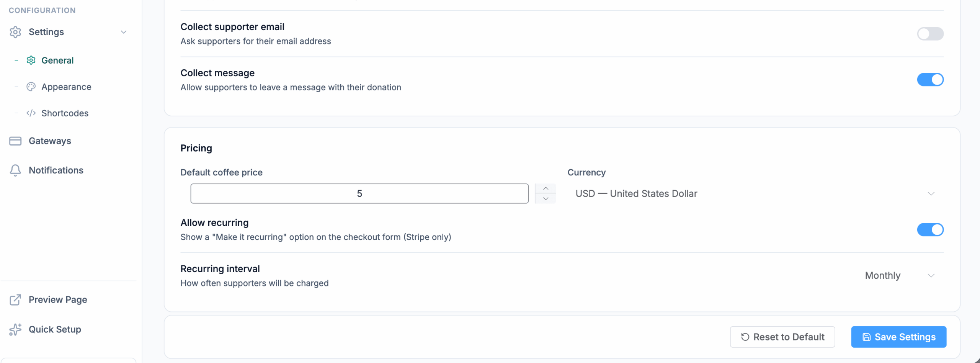Image resolution: width=980 pixels, height=363 pixels.
Task: Click the Appearance palette icon
Action: pos(31,87)
